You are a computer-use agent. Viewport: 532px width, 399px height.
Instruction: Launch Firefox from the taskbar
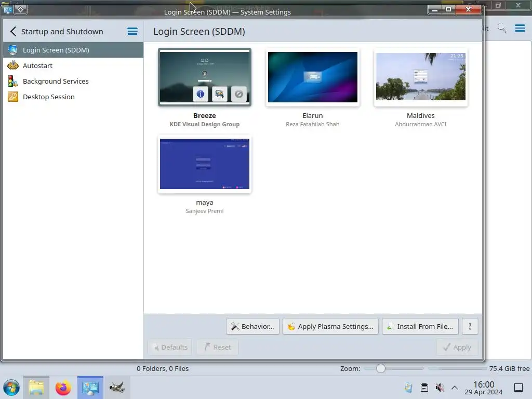pos(63,388)
